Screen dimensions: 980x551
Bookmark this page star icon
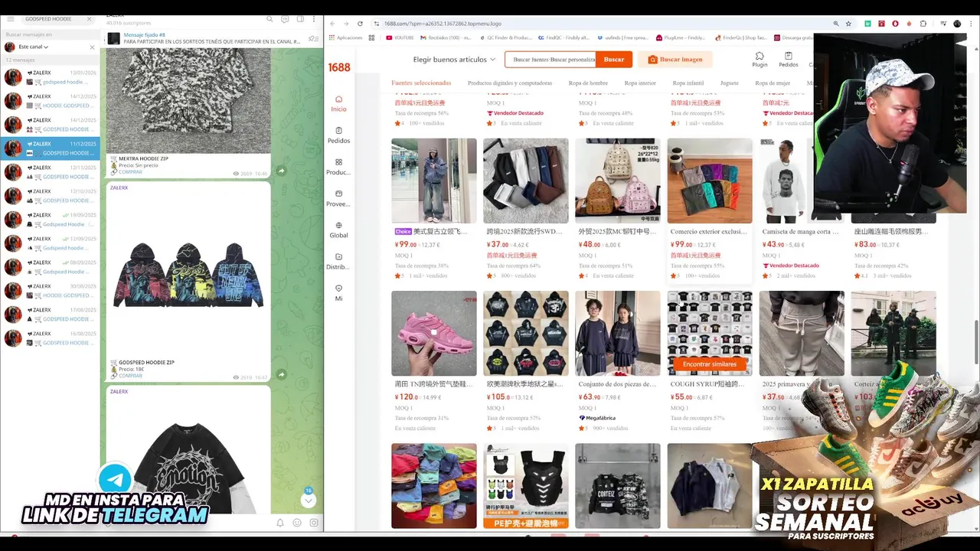point(848,24)
